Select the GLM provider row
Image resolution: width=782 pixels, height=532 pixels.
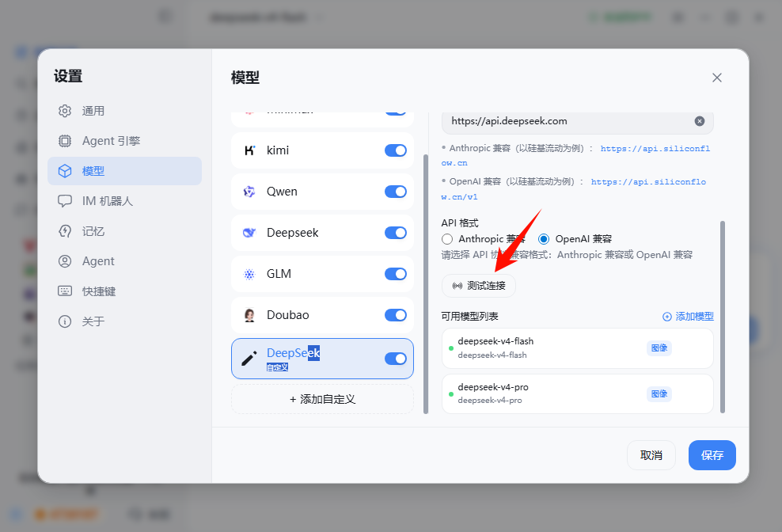322,274
